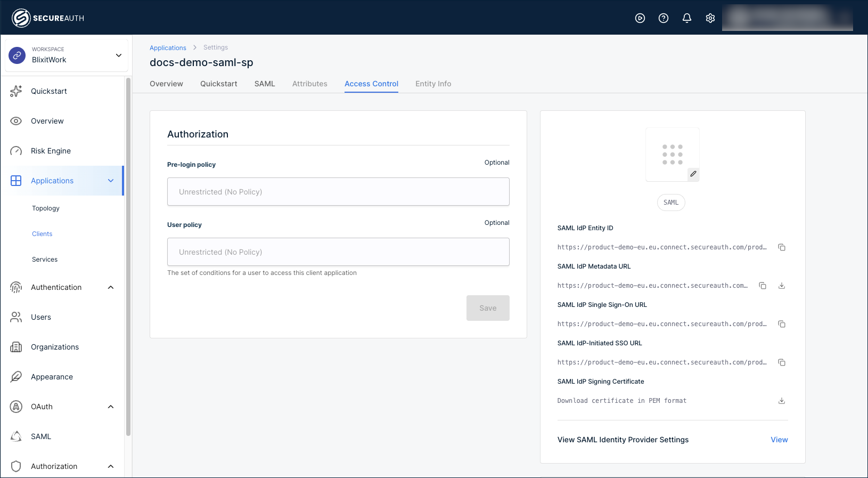Click the Authentication fingerprint icon
The width and height of the screenshot is (868, 478).
(16, 287)
